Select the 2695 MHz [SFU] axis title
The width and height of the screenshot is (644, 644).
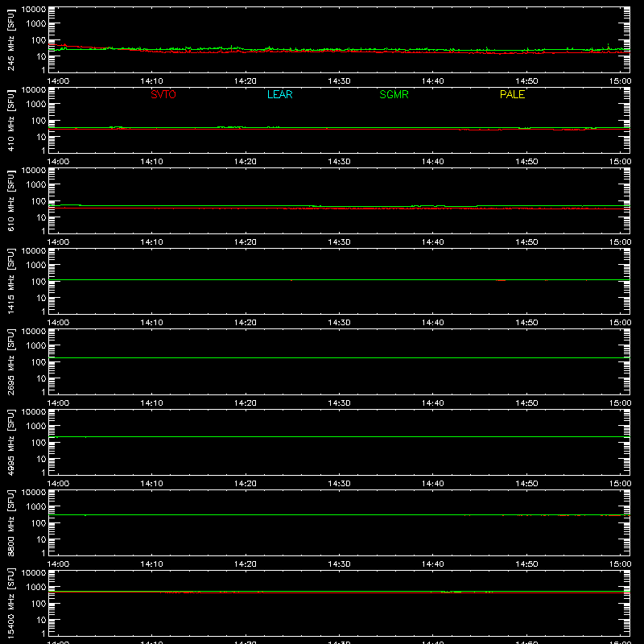coord(10,361)
